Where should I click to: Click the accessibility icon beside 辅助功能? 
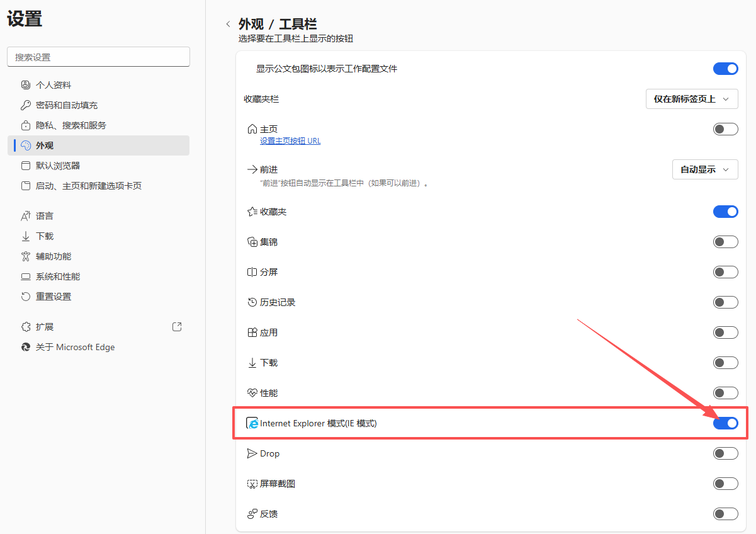[26, 256]
